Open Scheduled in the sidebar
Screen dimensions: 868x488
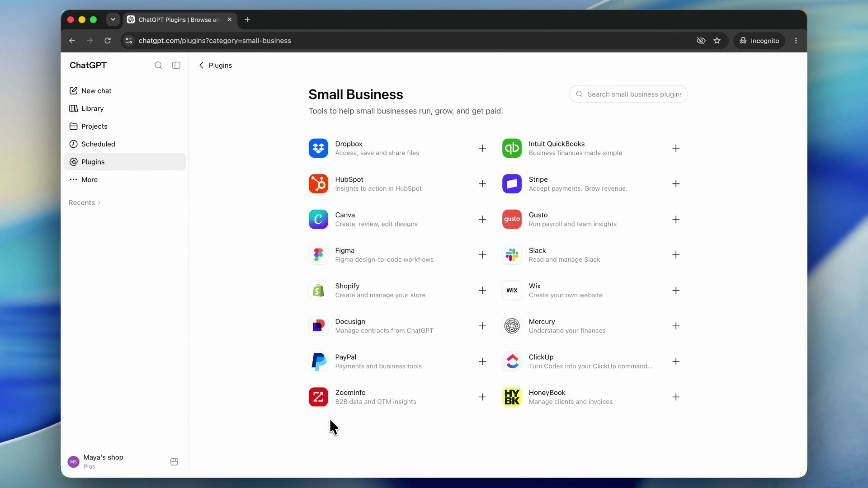pyautogui.click(x=125, y=144)
